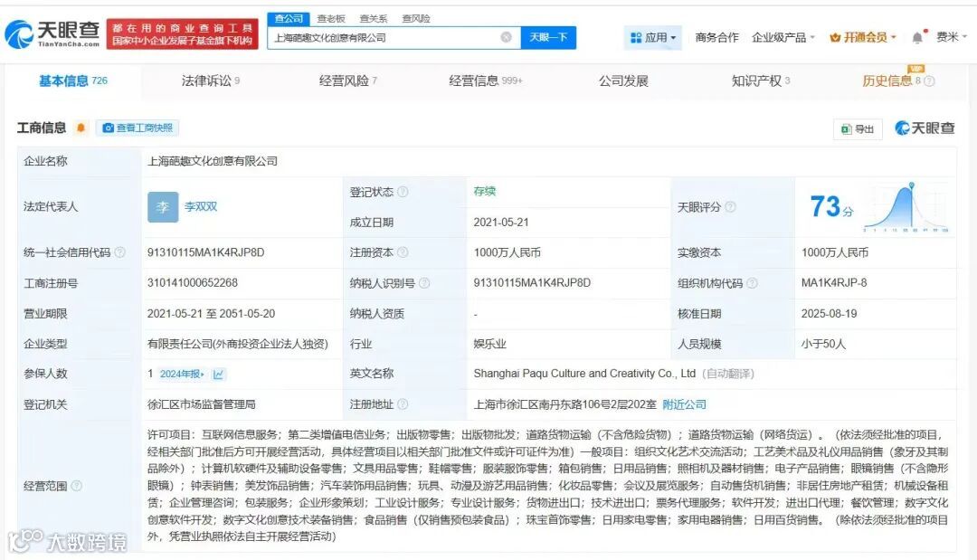
Task: Select the 查公司 search tab
Action: 289,19
